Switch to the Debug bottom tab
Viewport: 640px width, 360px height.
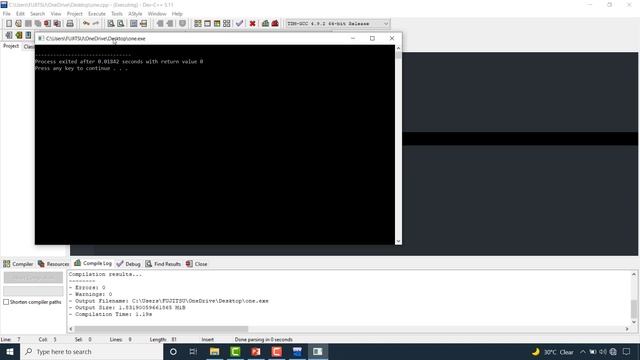129,264
